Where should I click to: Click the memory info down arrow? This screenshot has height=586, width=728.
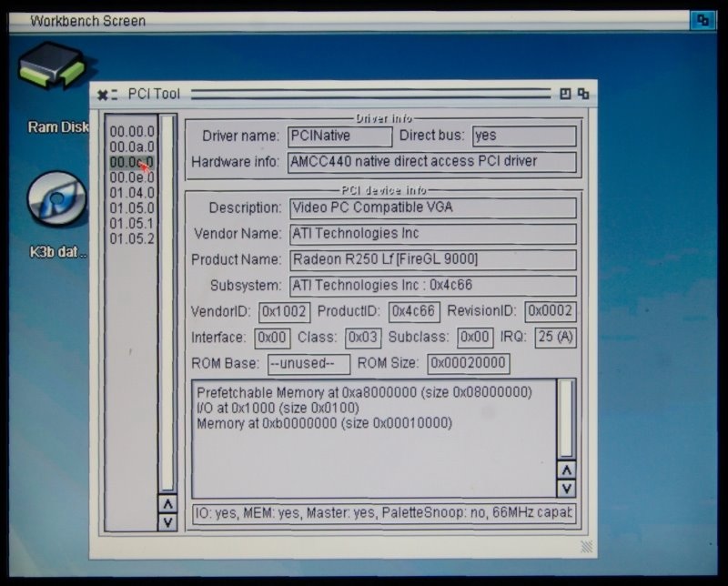(566, 489)
